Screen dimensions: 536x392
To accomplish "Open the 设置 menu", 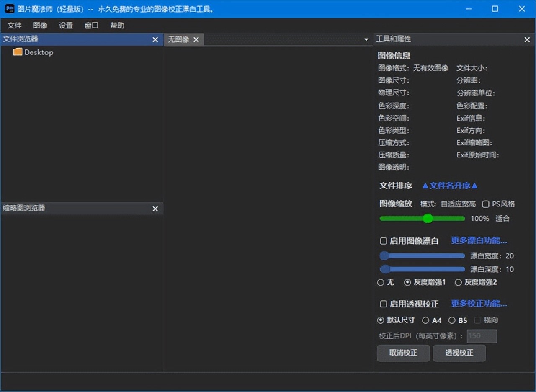I will [x=66, y=26].
